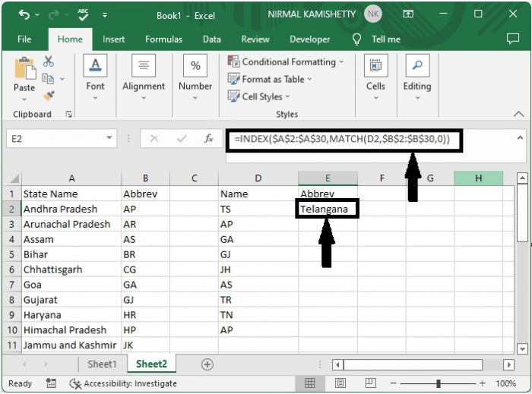Screen dimensions: 532x394
Task: Select row 5 header
Action: [x=12, y=254]
